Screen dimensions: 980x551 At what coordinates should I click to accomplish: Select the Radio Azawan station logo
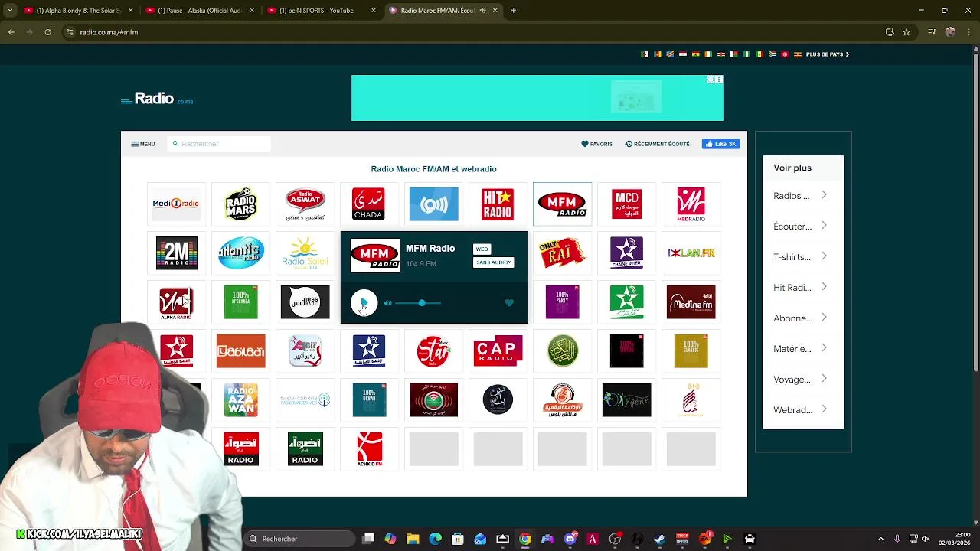point(240,400)
